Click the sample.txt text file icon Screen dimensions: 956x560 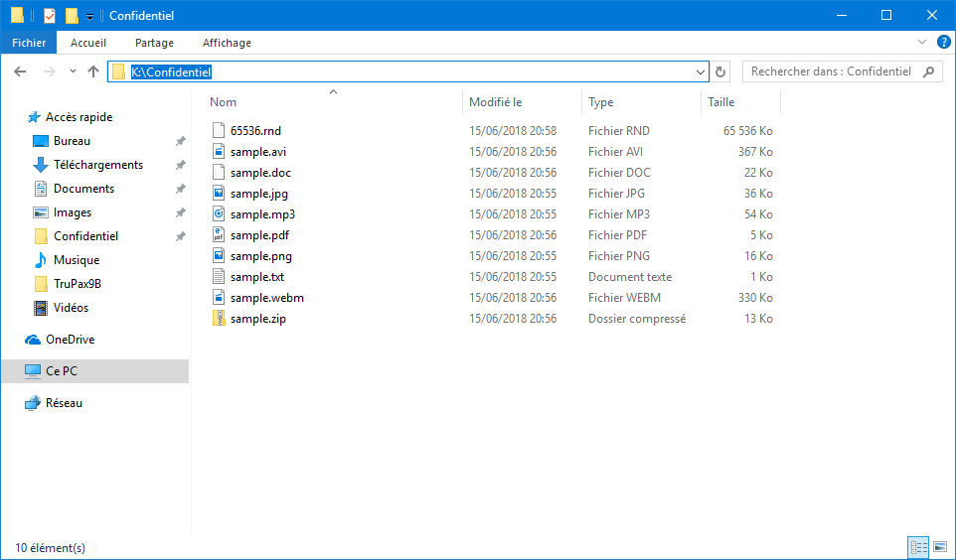pos(219,277)
